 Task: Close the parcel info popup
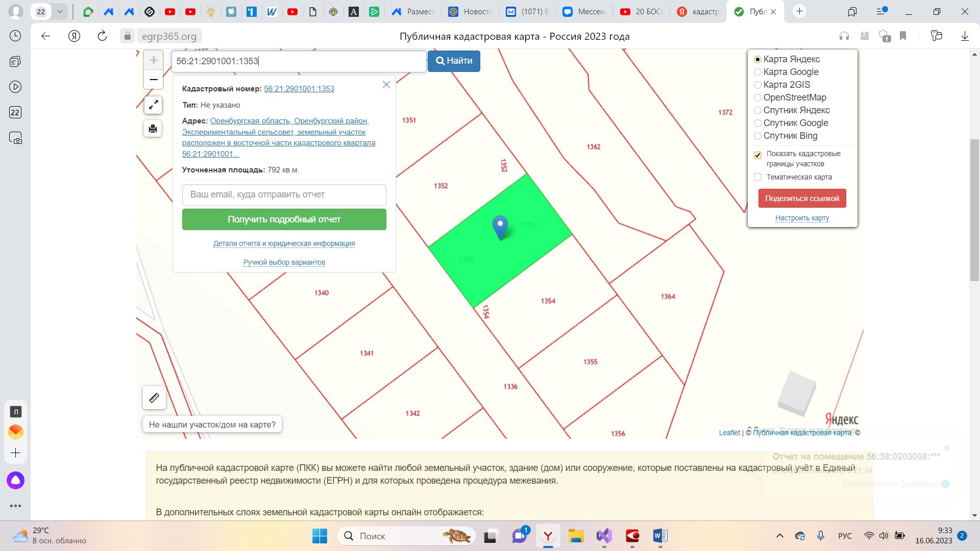coord(386,85)
